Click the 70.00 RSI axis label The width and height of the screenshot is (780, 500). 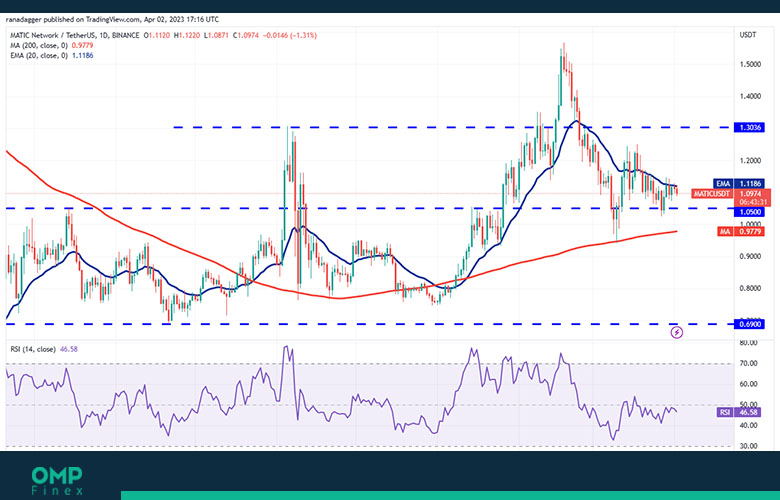(748, 363)
